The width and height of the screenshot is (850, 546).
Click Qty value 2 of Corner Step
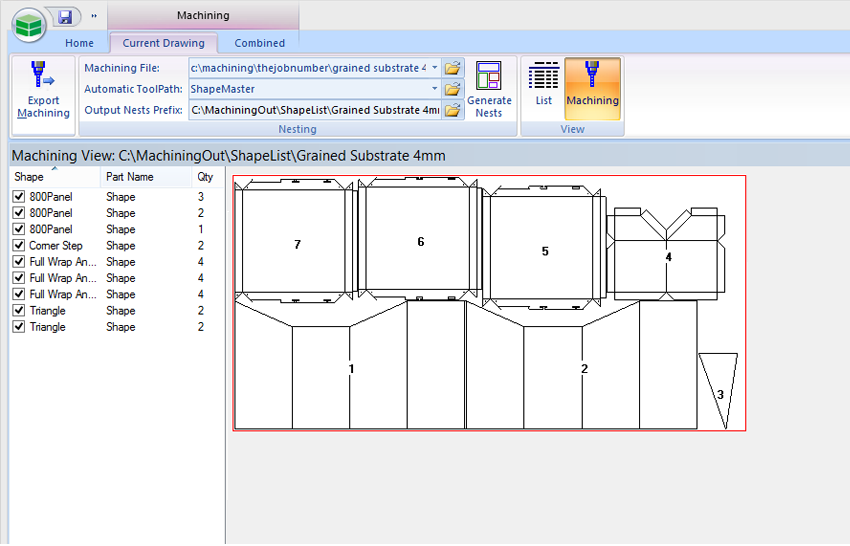201,246
